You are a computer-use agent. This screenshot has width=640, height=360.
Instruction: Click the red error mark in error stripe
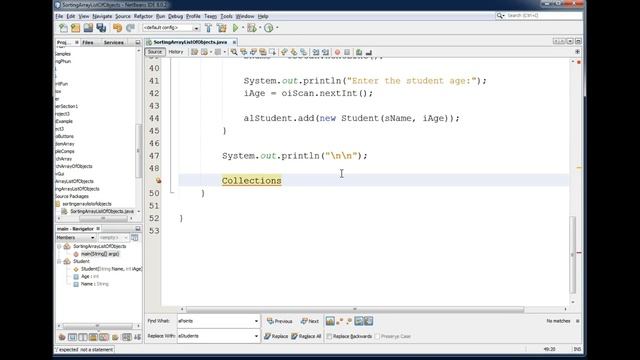[x=579, y=253]
